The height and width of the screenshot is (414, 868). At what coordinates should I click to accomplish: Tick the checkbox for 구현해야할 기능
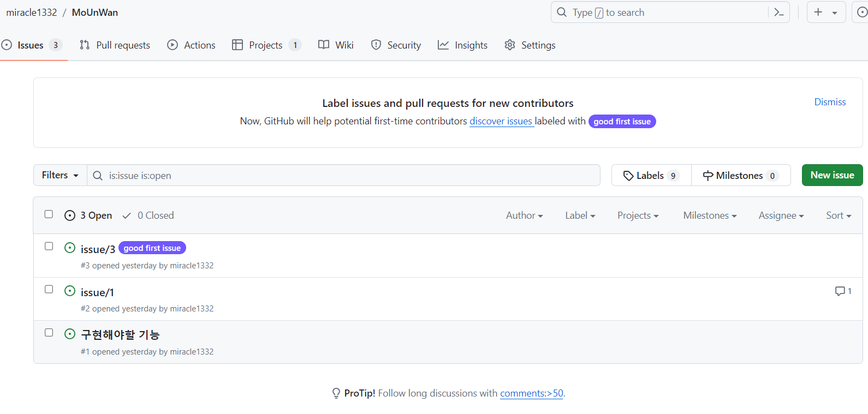pyautogui.click(x=49, y=332)
